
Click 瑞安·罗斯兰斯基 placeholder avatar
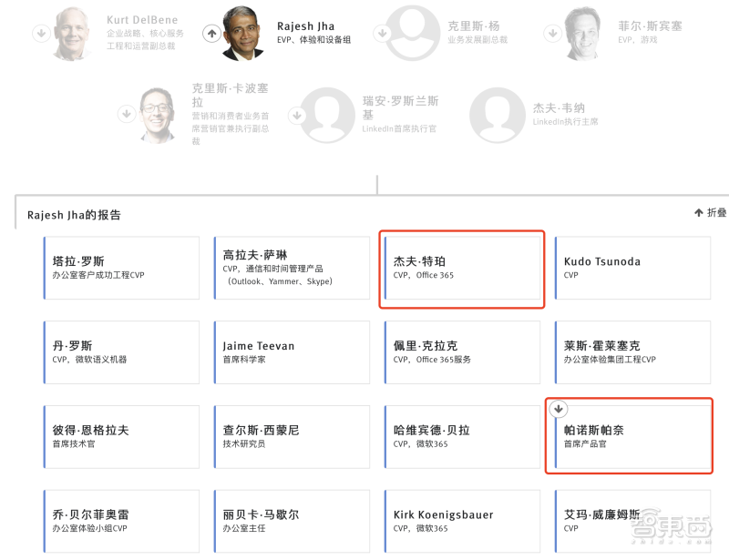point(327,116)
